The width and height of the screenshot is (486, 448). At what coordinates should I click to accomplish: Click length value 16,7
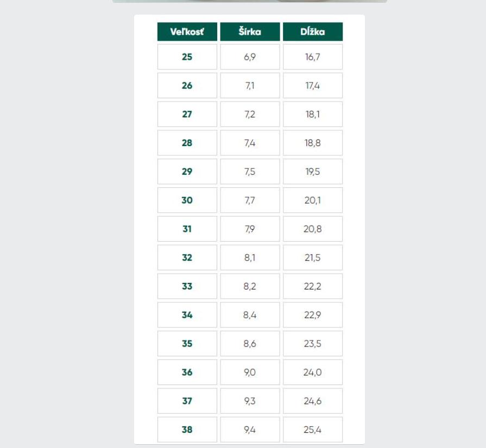point(313,57)
